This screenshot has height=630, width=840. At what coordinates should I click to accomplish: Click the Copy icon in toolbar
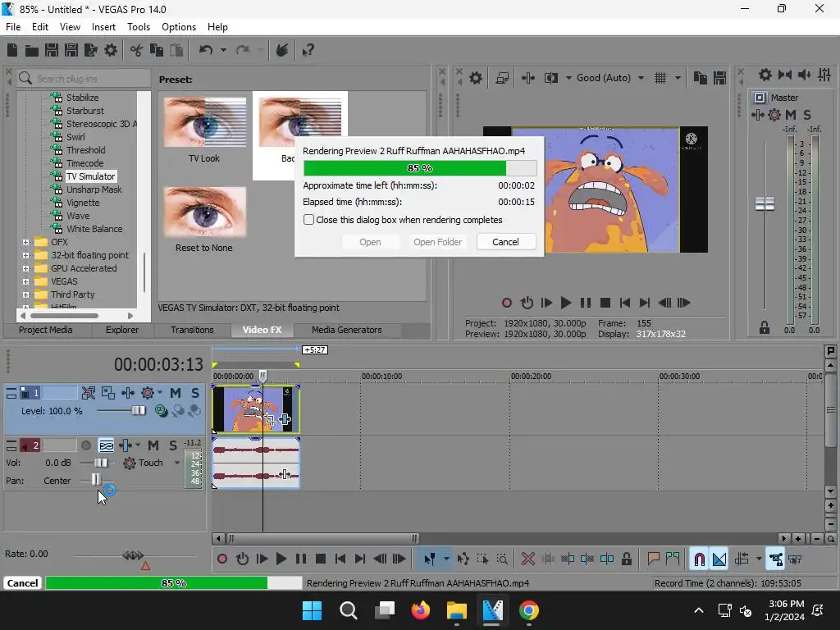157,50
